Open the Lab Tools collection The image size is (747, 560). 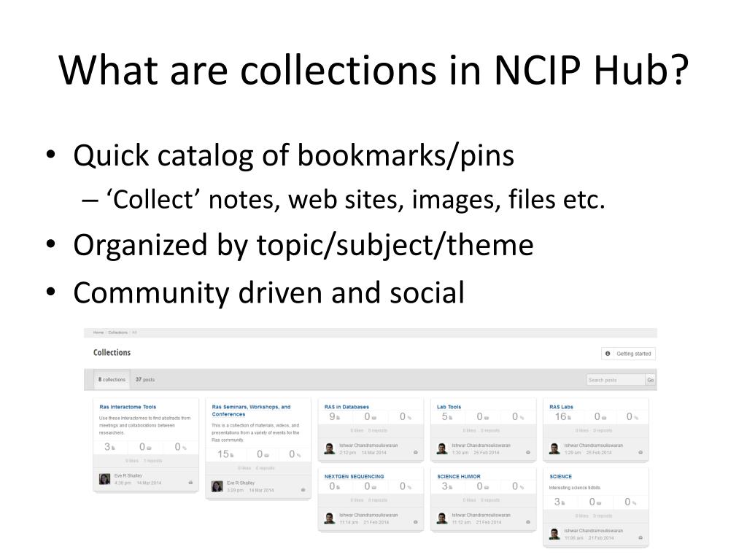tap(449, 407)
